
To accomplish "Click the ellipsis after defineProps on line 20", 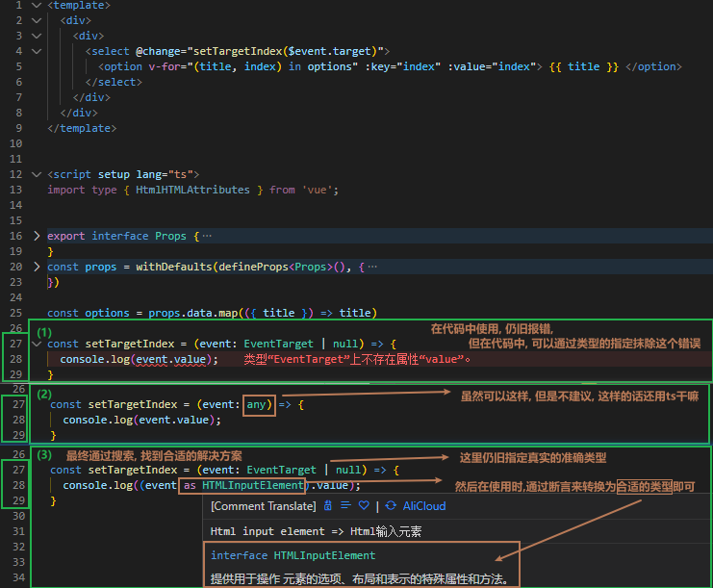I will 372,267.
